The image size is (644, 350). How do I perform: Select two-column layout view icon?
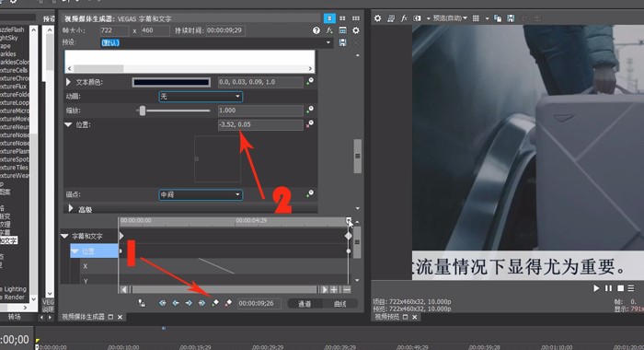coord(342,18)
